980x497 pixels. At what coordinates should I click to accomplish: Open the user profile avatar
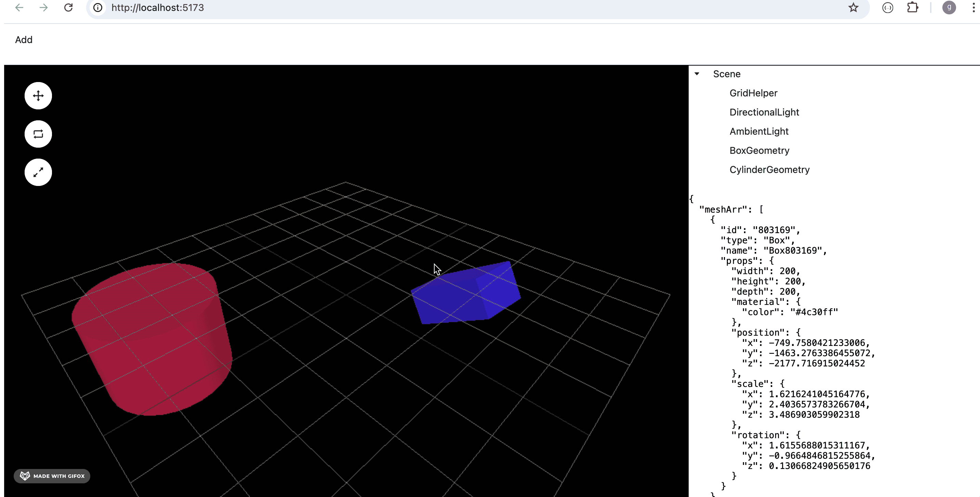pyautogui.click(x=949, y=8)
